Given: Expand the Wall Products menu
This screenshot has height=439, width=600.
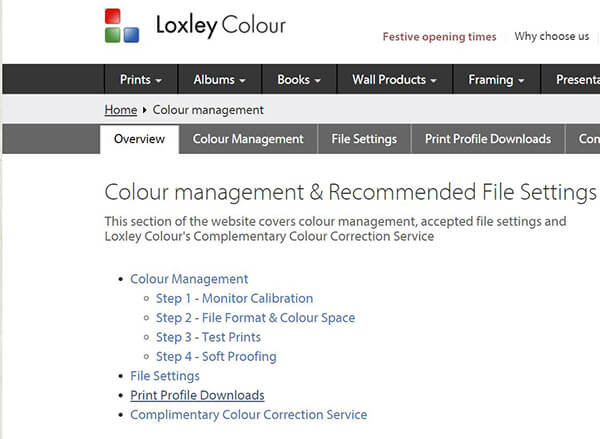Looking at the screenshot, I should tap(395, 80).
